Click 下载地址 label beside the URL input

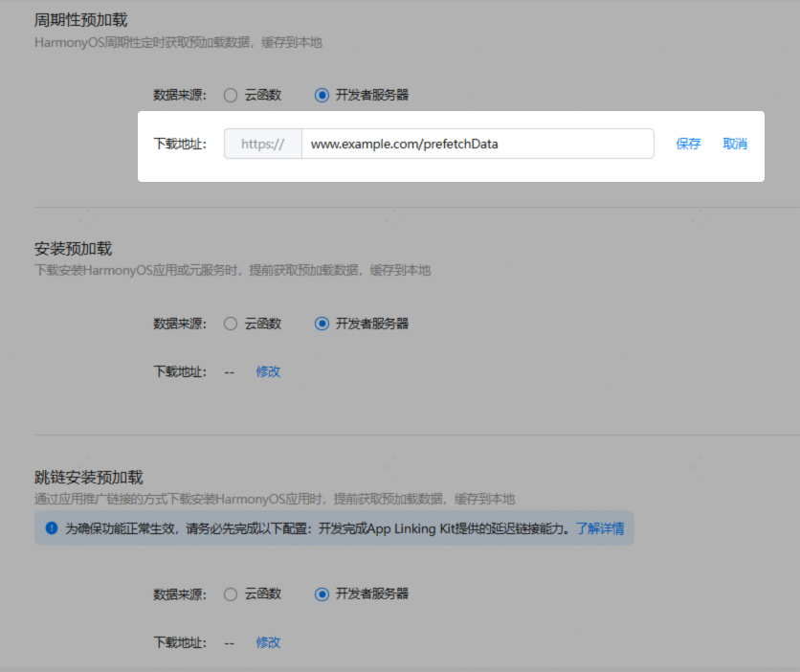(180, 145)
